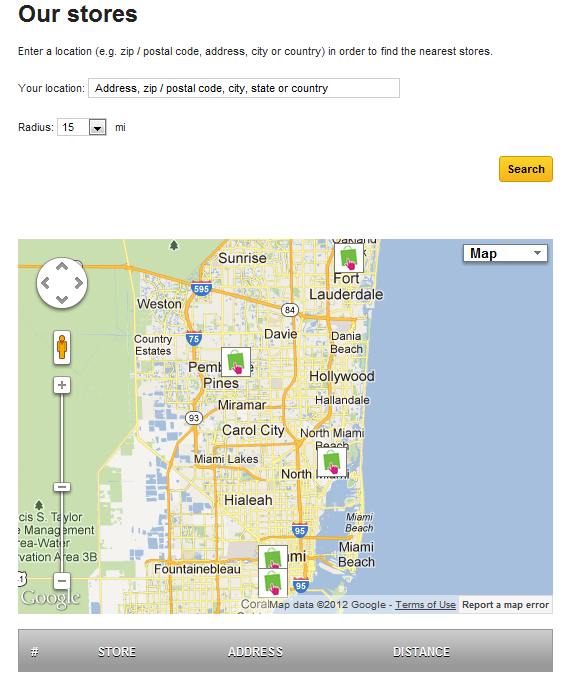Pan the map right with arrow
Screen dimensions: 571x691
79,283
